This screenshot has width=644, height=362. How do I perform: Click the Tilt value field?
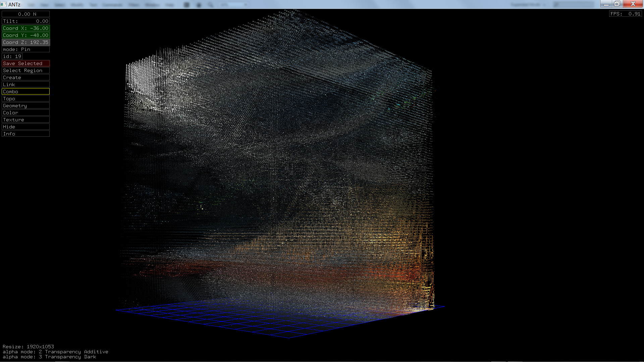25,21
